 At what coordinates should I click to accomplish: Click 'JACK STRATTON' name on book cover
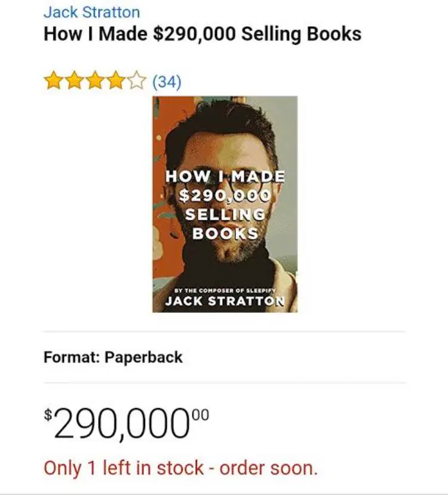[225, 300]
